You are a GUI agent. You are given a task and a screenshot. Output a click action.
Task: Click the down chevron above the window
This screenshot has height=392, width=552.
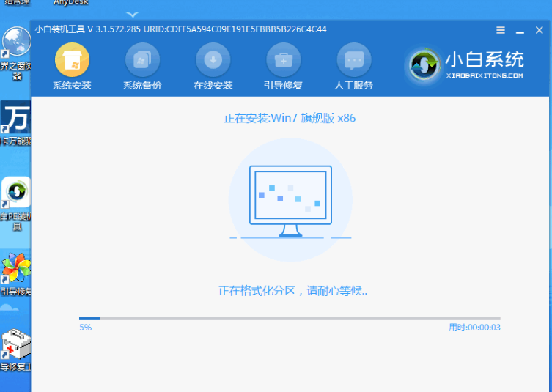(x=133, y=15)
